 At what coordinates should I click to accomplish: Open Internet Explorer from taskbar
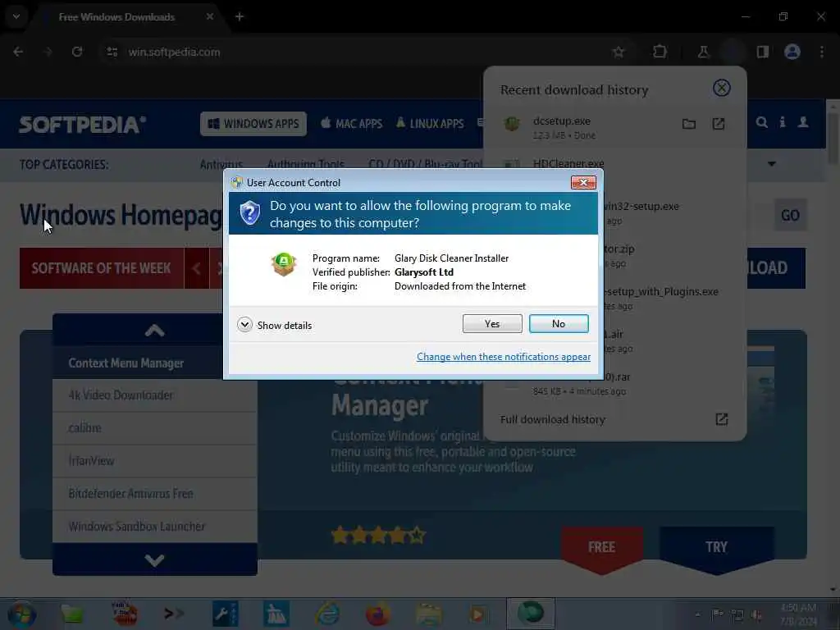coord(327,614)
